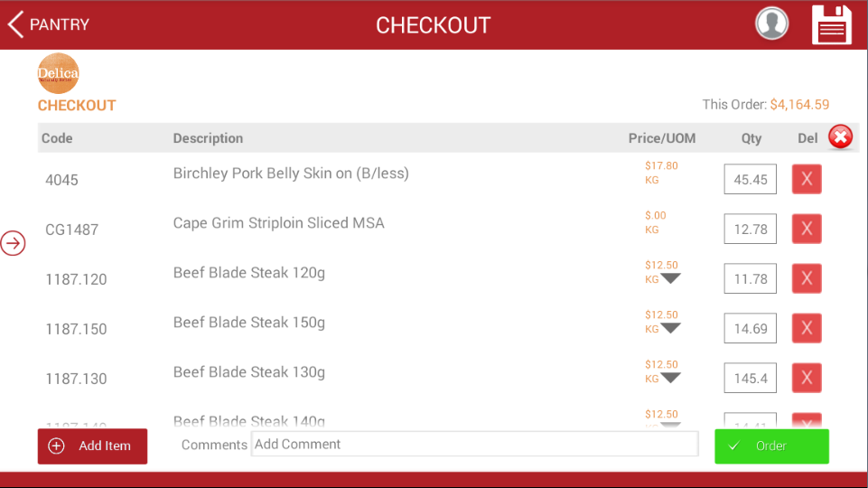Open the user profile icon
Screen dimensions: 868x488
(x=772, y=24)
